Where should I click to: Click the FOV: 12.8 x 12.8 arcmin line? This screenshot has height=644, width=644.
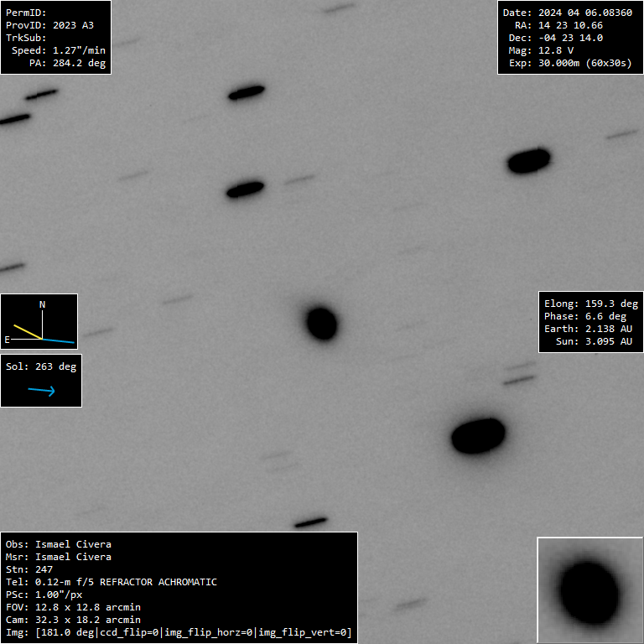coord(73,607)
